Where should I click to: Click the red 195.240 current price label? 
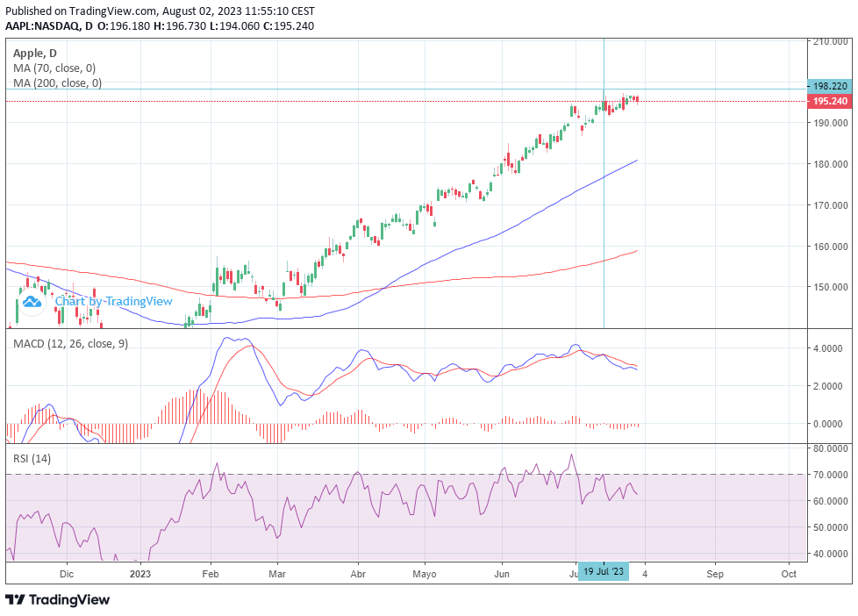pyautogui.click(x=830, y=101)
